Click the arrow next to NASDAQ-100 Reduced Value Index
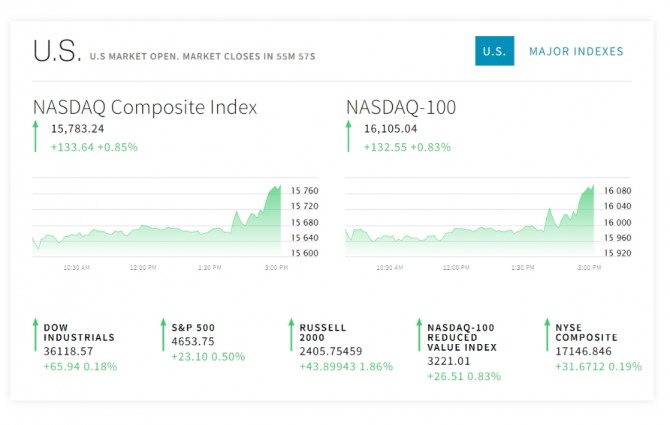 coord(419,335)
